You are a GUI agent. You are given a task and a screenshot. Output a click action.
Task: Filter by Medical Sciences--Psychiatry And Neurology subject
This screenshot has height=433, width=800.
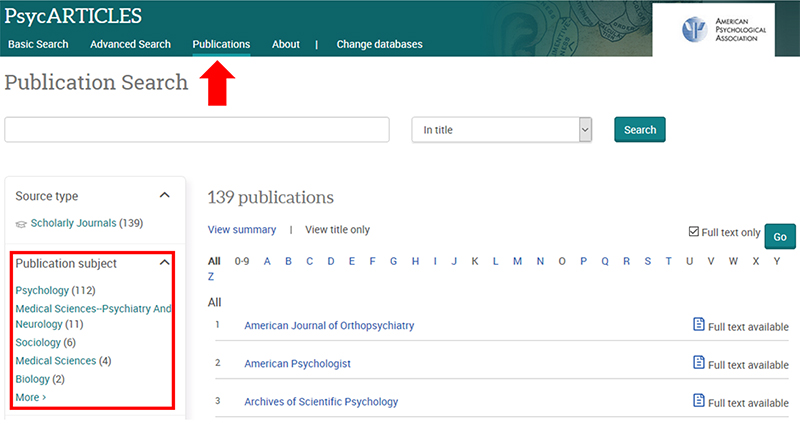point(93,316)
